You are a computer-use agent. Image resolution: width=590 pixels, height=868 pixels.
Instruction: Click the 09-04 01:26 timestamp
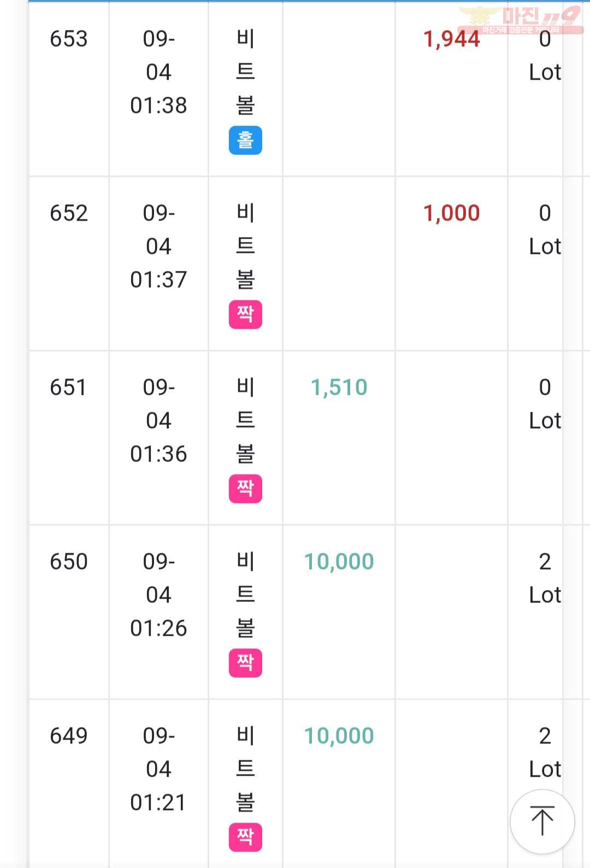click(158, 595)
